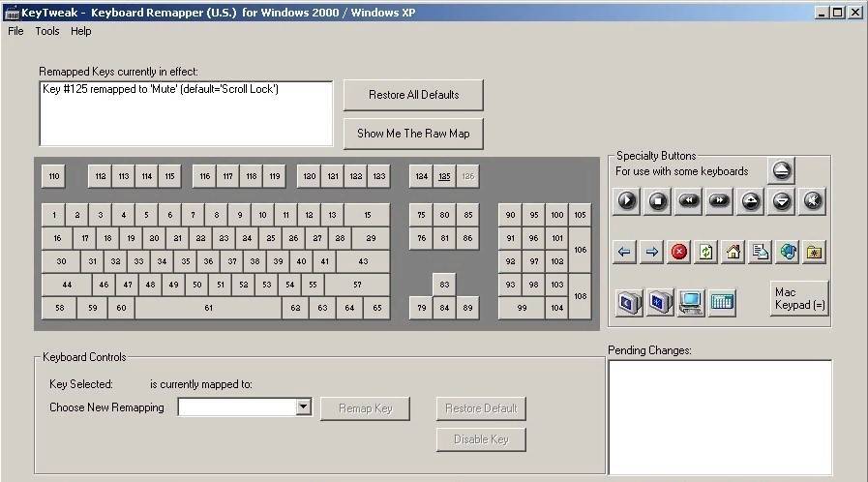Viewport: 868px width, 482px height.
Task: Select keyboard key 57
Action: pos(357,285)
